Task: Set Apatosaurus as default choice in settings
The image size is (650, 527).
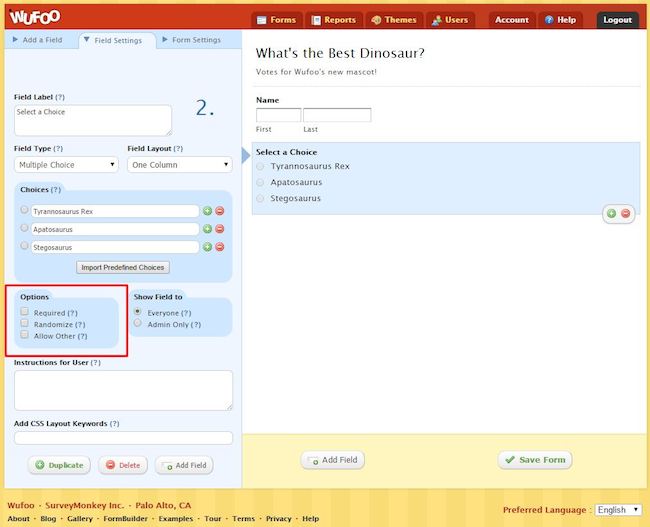Action: 24,228
